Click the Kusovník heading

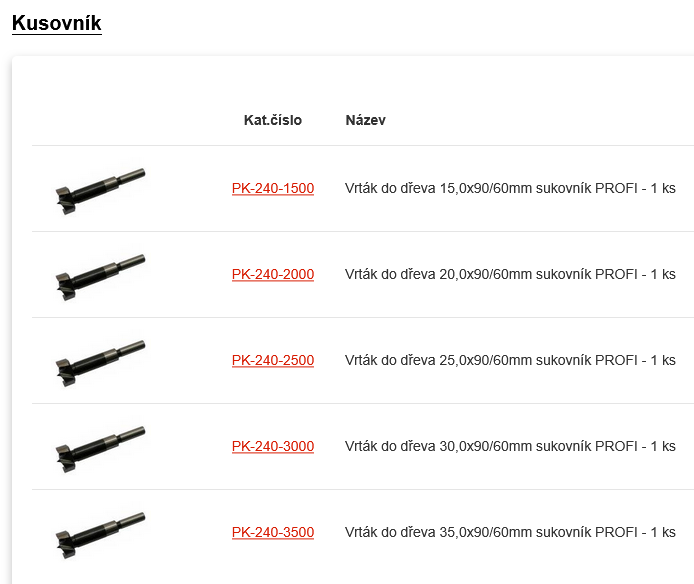pyautogui.click(x=56, y=23)
